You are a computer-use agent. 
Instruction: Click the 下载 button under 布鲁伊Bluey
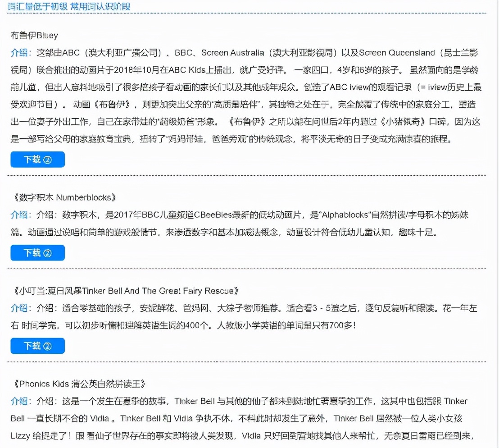click(37, 160)
